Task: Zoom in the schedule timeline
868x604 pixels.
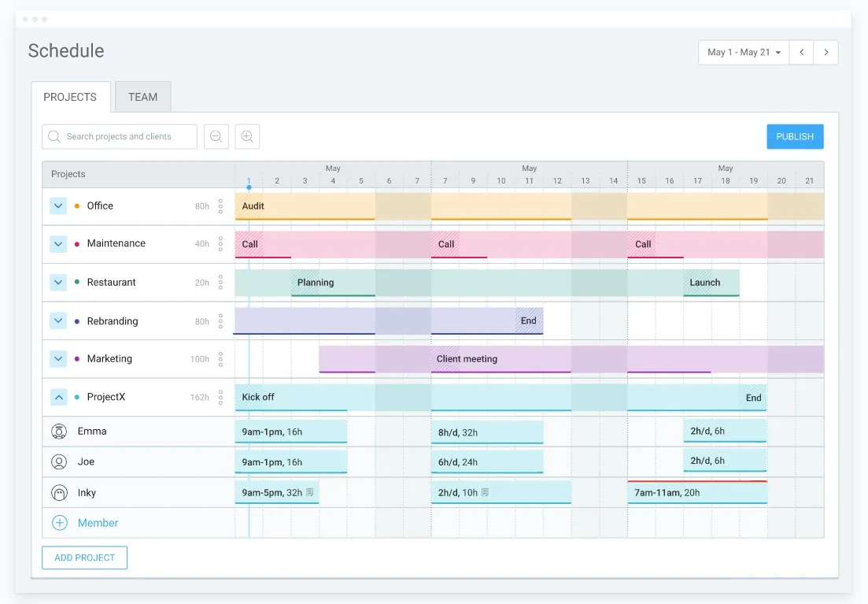Action: (x=247, y=136)
